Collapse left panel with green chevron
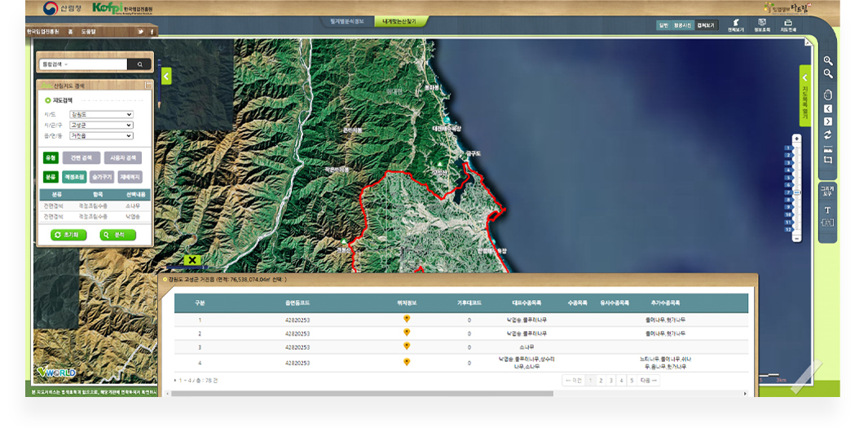The height and width of the screenshot is (428, 868). click(x=167, y=75)
